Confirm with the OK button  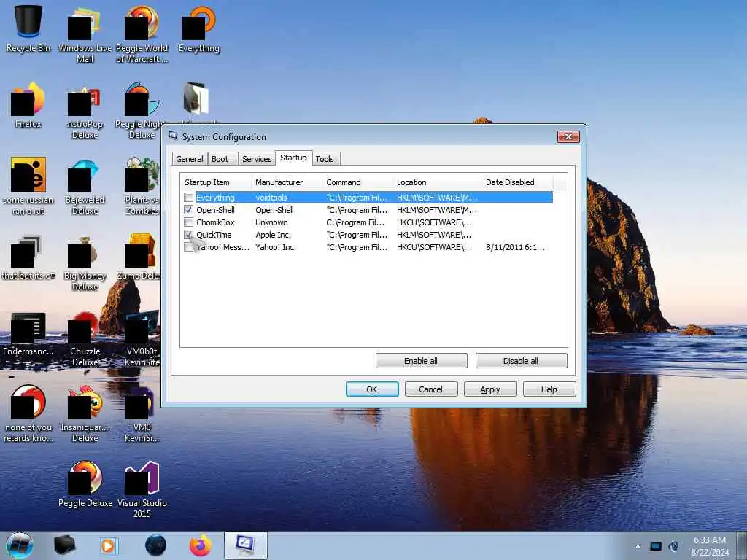tap(372, 389)
